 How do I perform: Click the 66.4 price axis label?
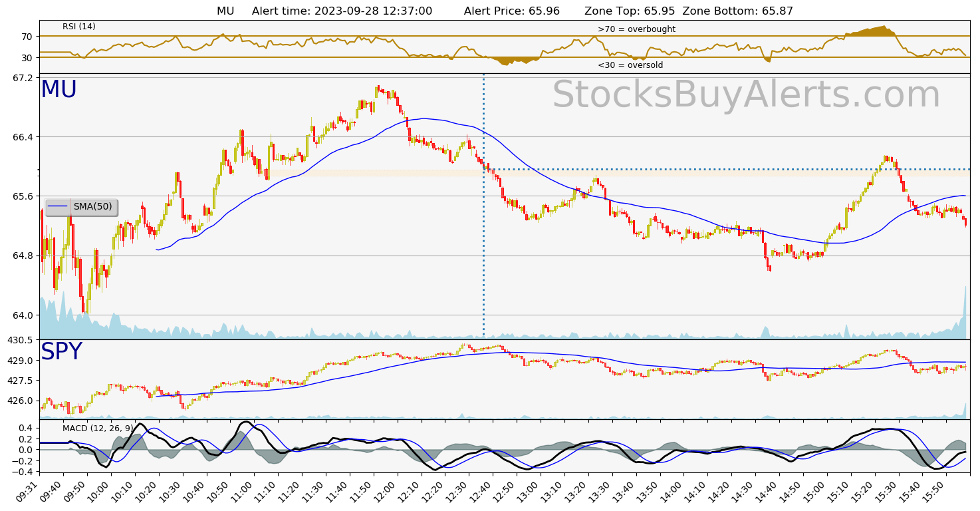point(22,137)
